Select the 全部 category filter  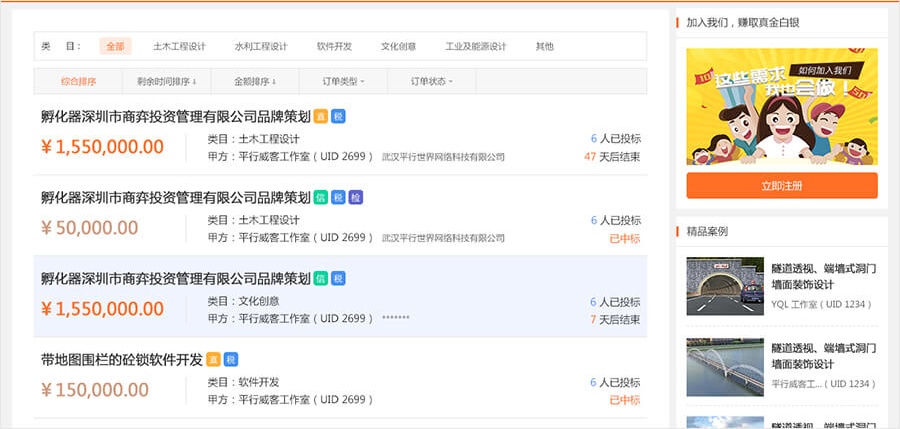(x=115, y=47)
